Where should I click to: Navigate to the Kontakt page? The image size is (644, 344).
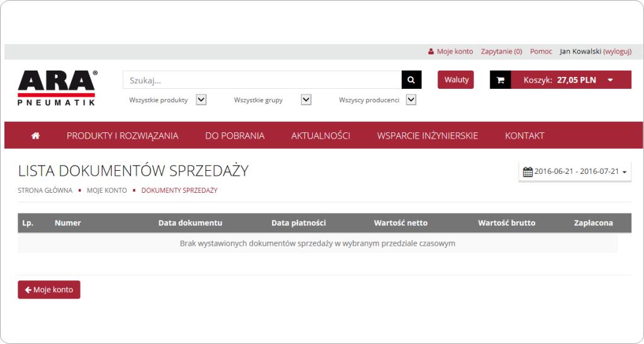click(x=524, y=135)
